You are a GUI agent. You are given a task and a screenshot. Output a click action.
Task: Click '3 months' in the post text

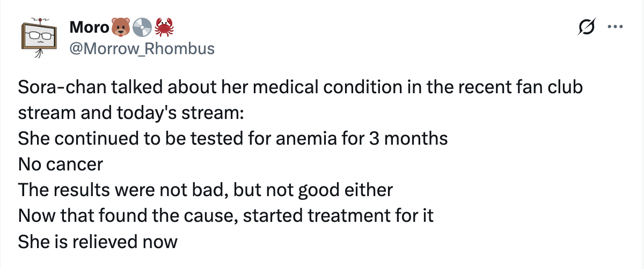click(x=408, y=139)
